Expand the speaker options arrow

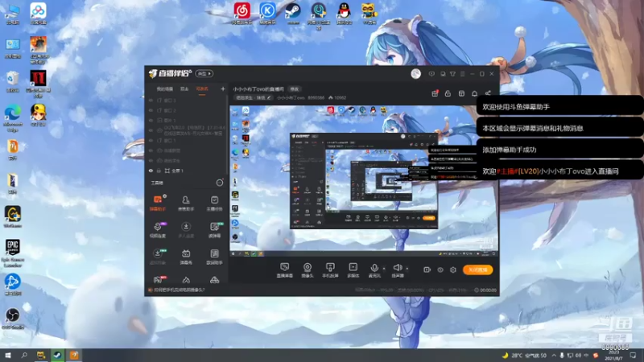407,269
